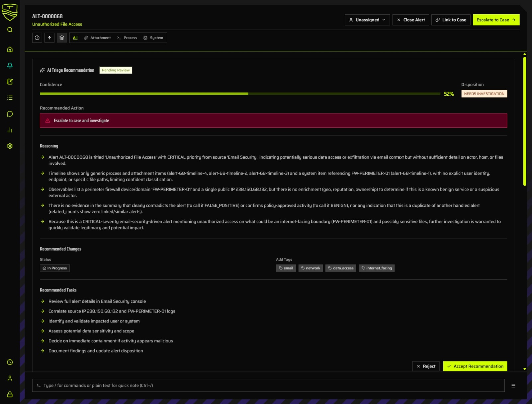The image size is (532, 404).
Task: Click the Escalate to Case button
Action: (x=496, y=20)
